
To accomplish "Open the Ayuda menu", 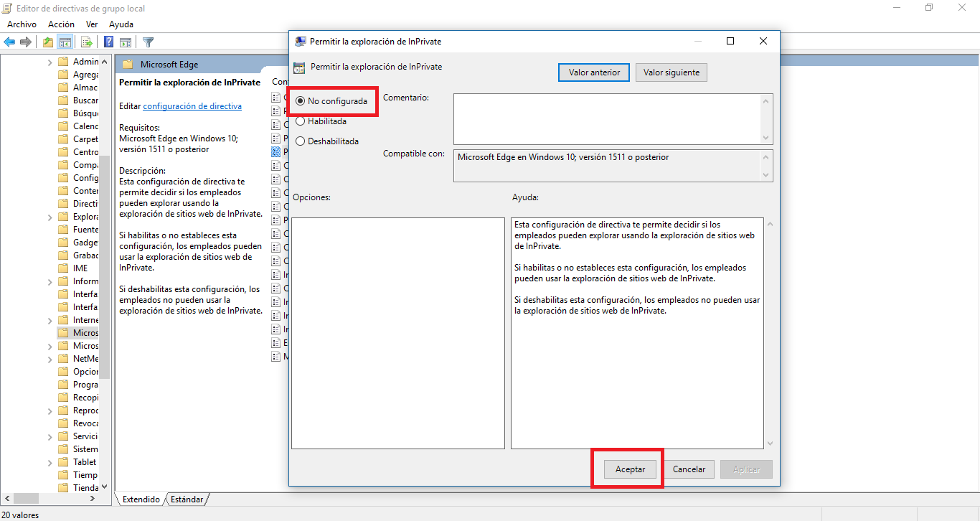I will click(x=121, y=24).
